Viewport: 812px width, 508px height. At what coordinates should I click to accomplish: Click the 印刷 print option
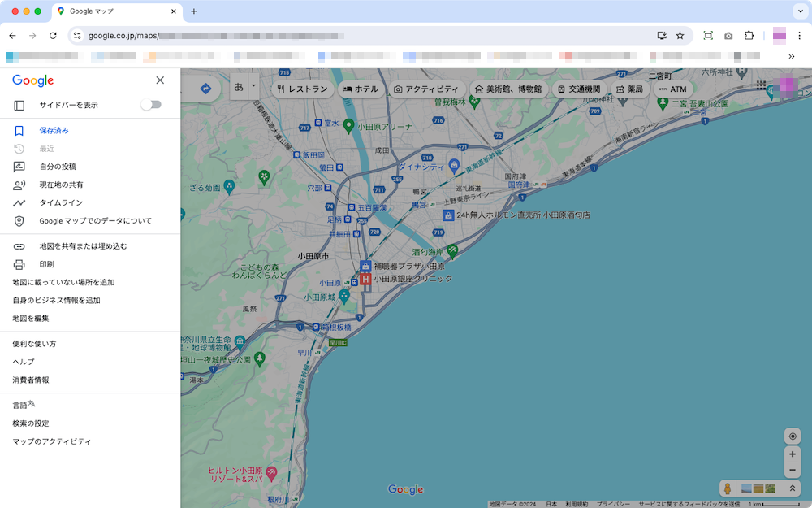[x=46, y=264]
